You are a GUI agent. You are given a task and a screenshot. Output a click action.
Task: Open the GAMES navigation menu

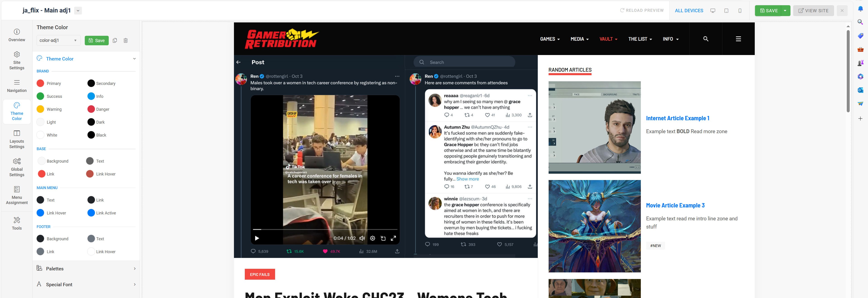[x=550, y=39]
